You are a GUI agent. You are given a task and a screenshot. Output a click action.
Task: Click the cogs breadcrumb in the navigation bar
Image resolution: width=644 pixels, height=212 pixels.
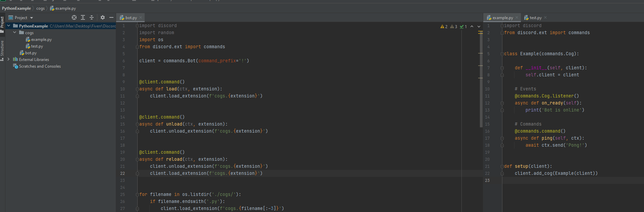pyautogui.click(x=40, y=8)
